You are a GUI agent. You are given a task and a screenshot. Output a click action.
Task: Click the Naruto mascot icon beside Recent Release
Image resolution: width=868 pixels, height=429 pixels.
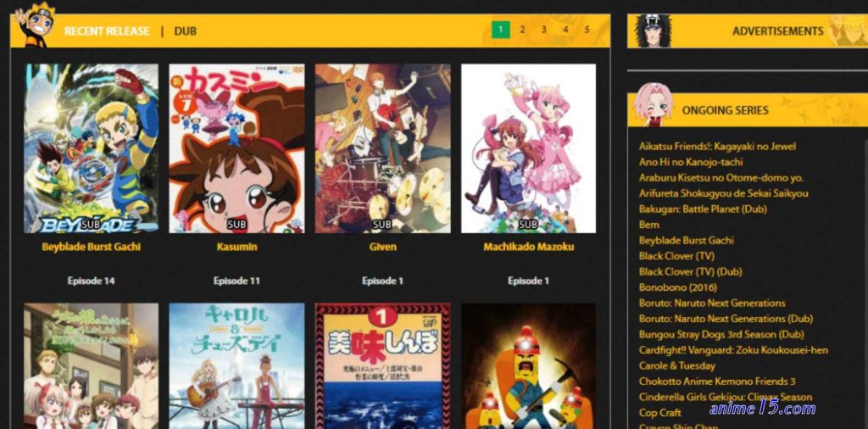point(35,25)
